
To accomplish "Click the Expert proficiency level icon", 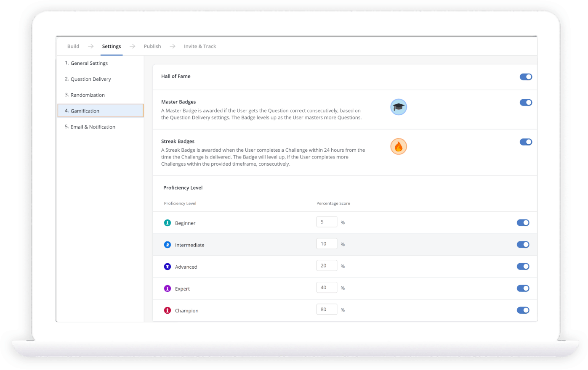I will click(x=167, y=288).
